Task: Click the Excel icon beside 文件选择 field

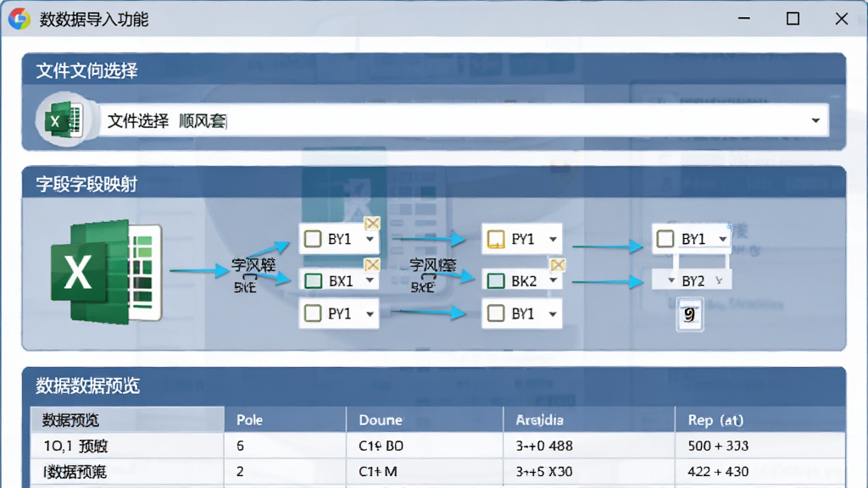Action: coord(65,120)
